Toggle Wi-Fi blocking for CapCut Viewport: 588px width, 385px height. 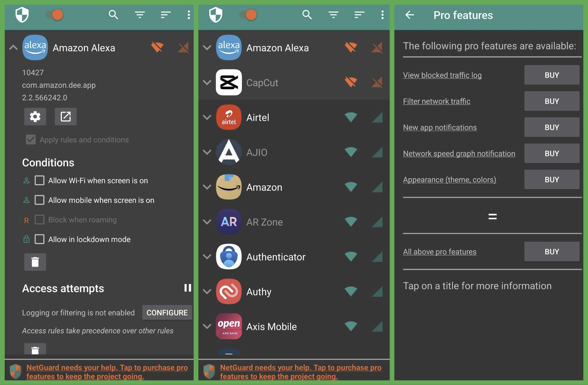[x=351, y=83]
